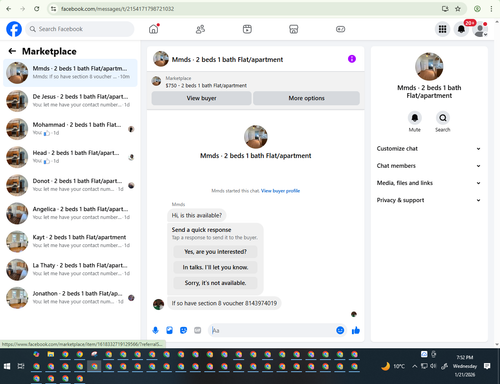Click the chat header apartment thumbnail

(161, 59)
